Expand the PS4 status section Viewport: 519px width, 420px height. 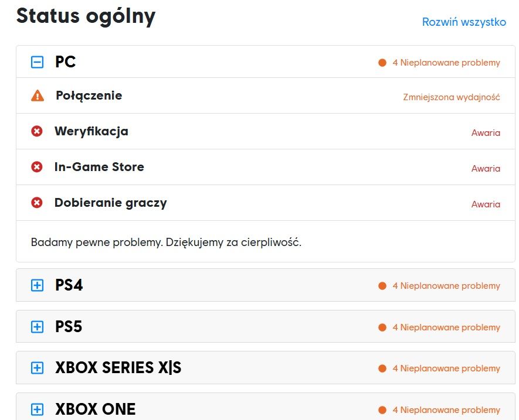pyautogui.click(x=37, y=285)
